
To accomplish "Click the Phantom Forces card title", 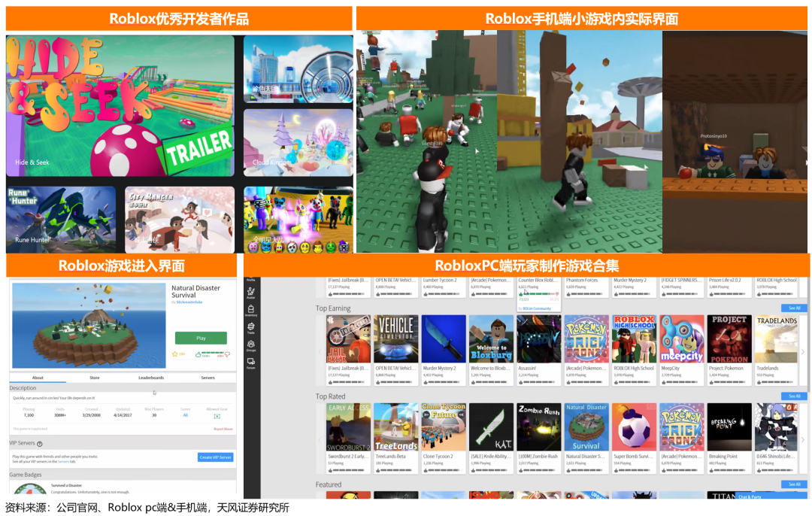I will coord(581,281).
